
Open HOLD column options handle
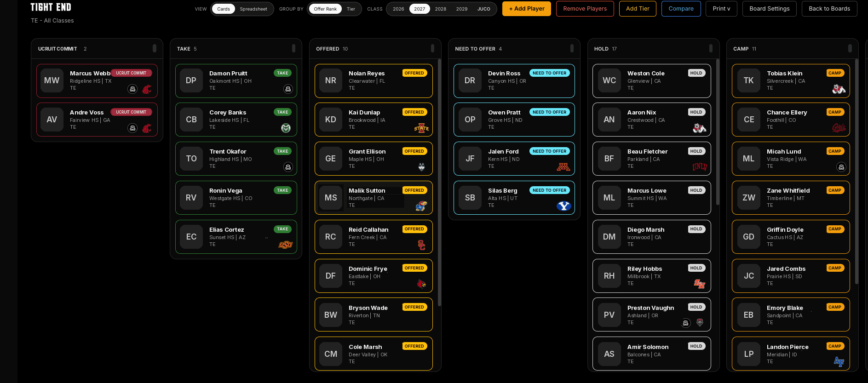click(711, 48)
